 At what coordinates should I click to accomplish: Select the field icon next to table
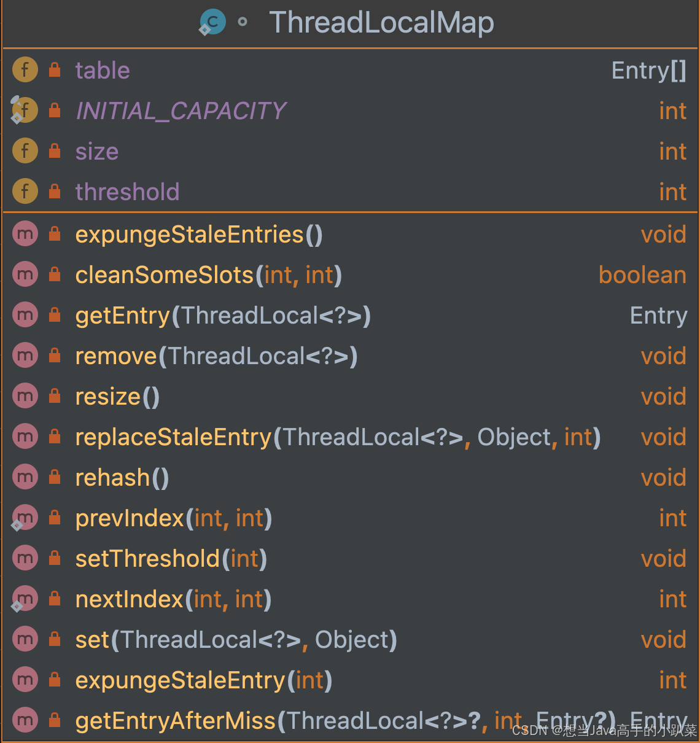pyautogui.click(x=25, y=69)
